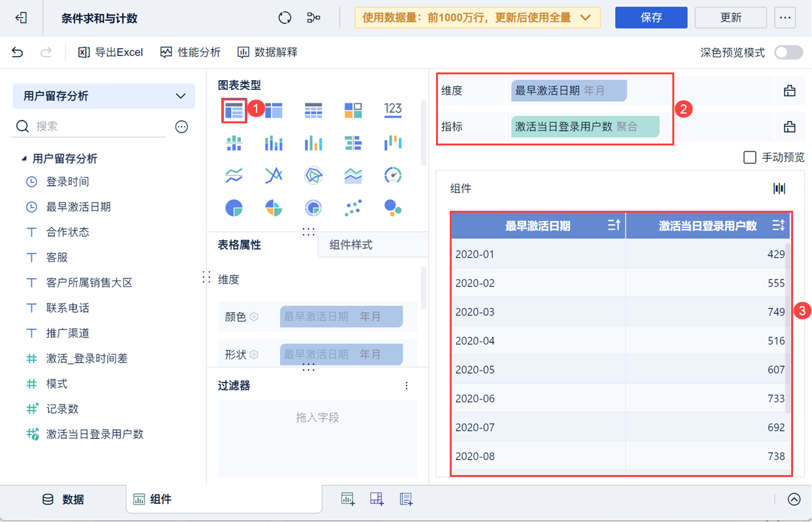The width and height of the screenshot is (812, 522).
Task: Select the gauge dashboard chart type
Action: [393, 175]
